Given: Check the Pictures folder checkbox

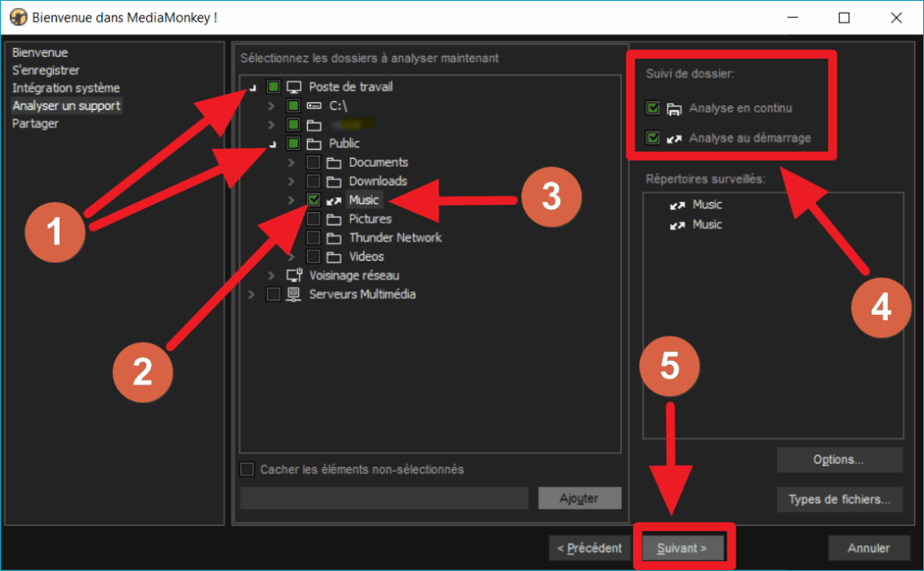Looking at the screenshot, I should [x=313, y=218].
